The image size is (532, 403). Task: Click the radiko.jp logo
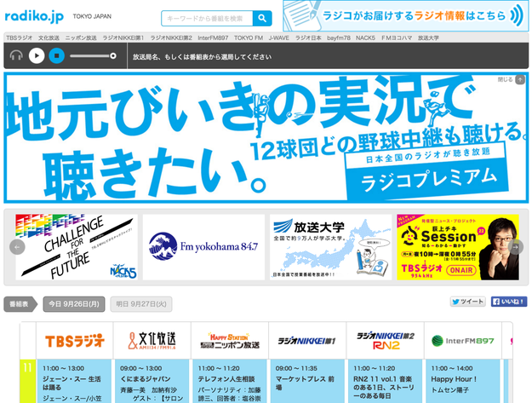pos(33,16)
